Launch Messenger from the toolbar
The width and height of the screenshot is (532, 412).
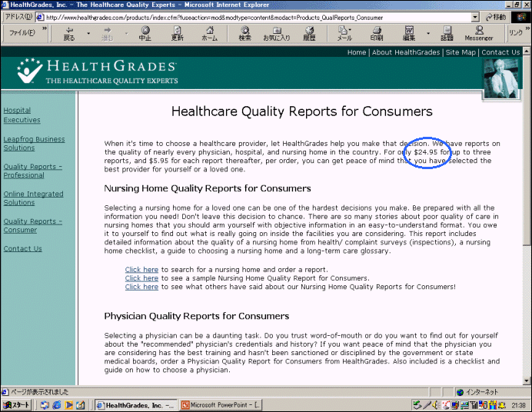point(478,33)
